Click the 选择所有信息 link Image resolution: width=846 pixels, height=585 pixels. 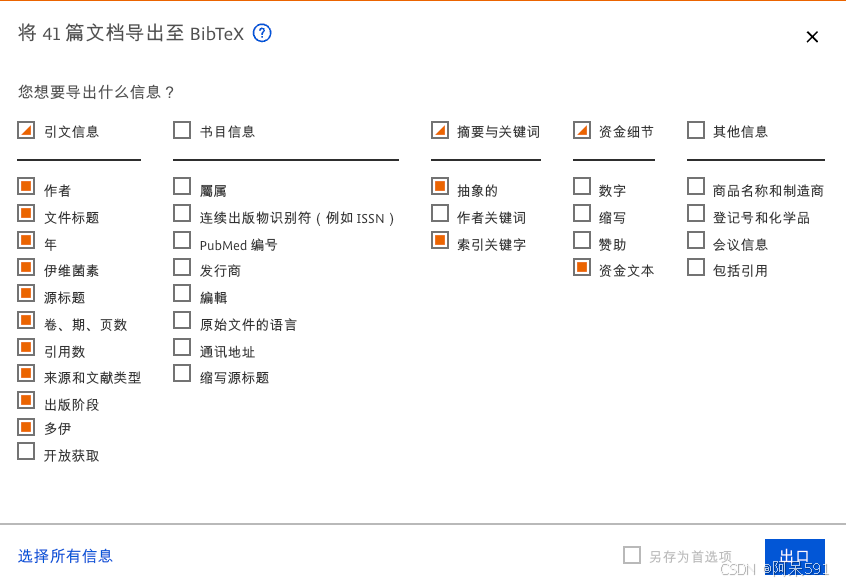pos(64,556)
